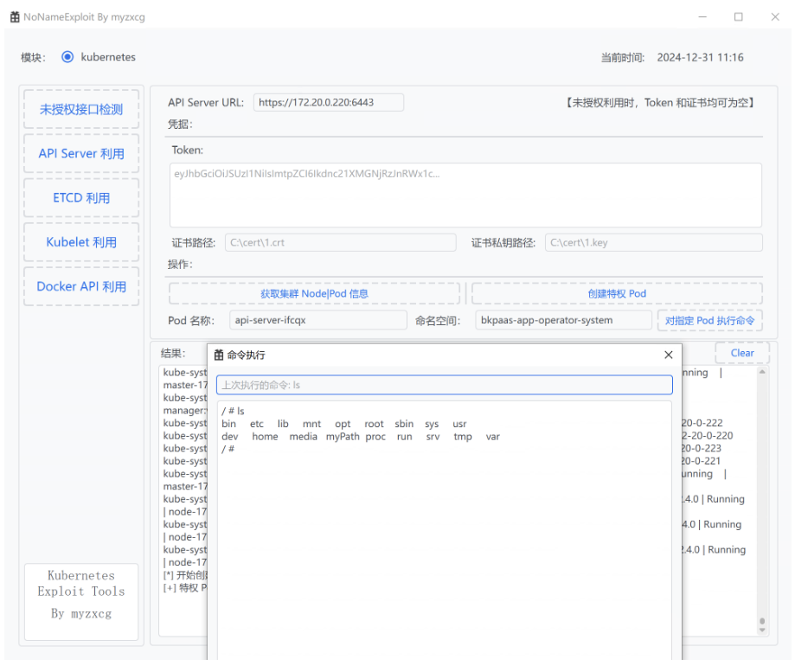Edit the API Server URL field
795x672 pixels.
coord(329,102)
